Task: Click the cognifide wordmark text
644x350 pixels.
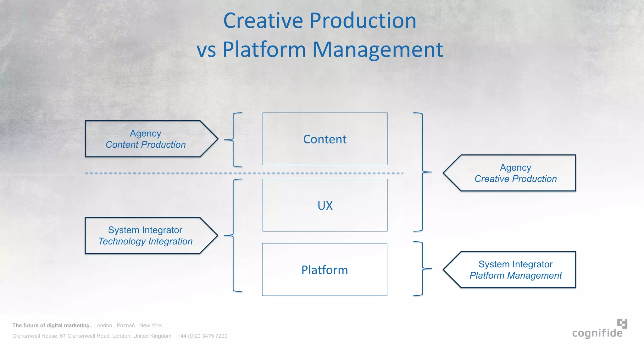Action: [x=597, y=333]
